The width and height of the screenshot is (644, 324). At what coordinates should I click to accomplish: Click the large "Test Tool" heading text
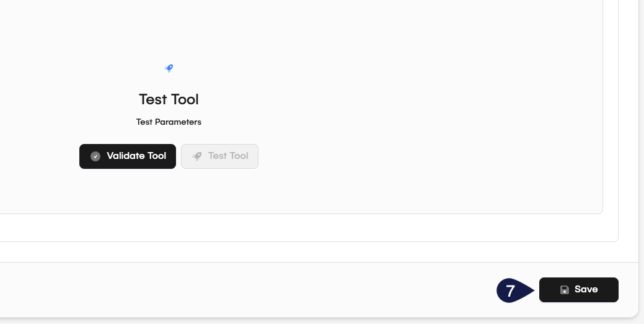point(169,99)
